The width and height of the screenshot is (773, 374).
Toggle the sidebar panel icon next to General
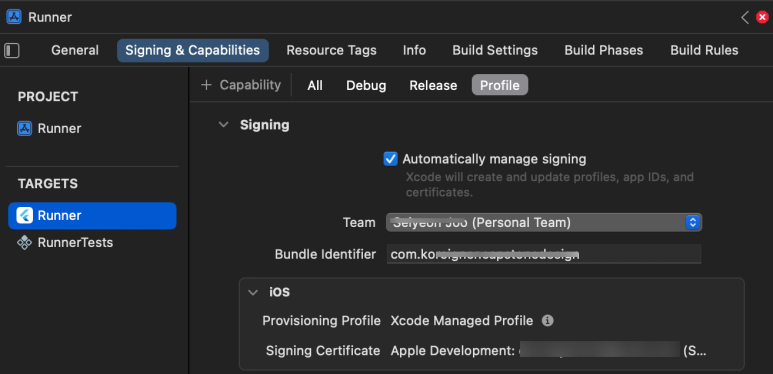click(11, 50)
